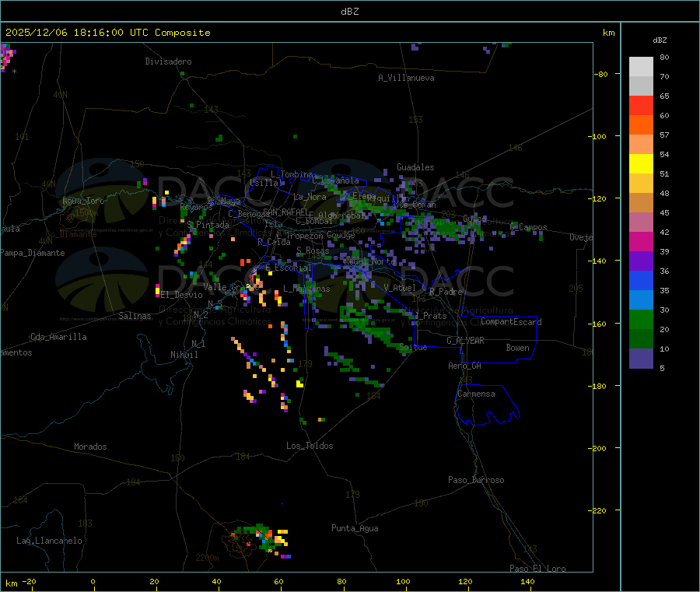Screen dimensions: 700x592
Task: Click the G_ALVEAR label
Action: pyautogui.click(x=465, y=341)
